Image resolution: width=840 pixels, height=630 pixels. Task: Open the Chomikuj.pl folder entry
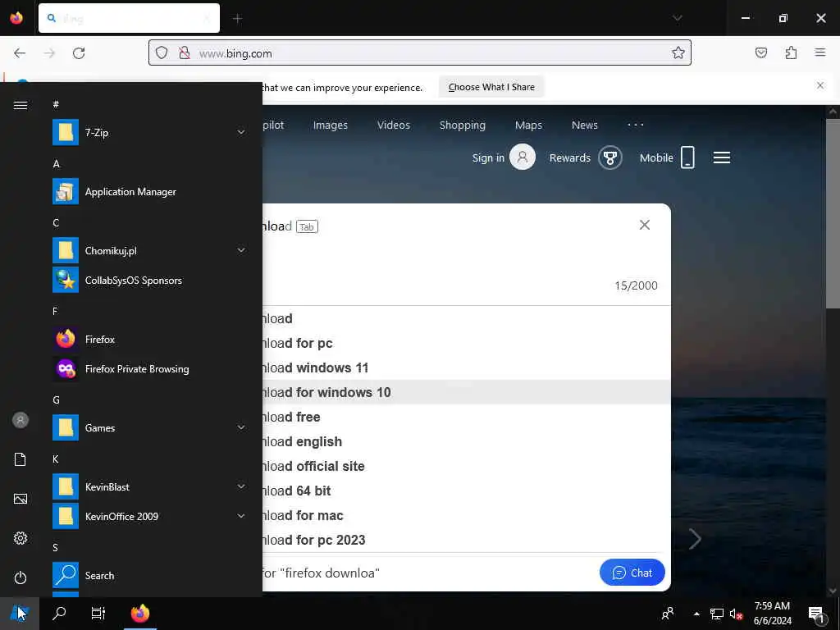(x=149, y=251)
